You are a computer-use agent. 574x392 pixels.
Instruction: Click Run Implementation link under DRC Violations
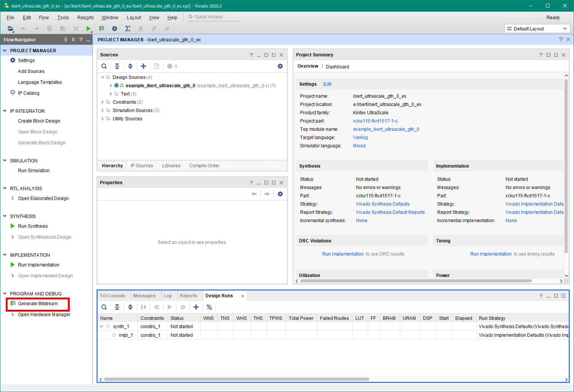[x=343, y=254]
